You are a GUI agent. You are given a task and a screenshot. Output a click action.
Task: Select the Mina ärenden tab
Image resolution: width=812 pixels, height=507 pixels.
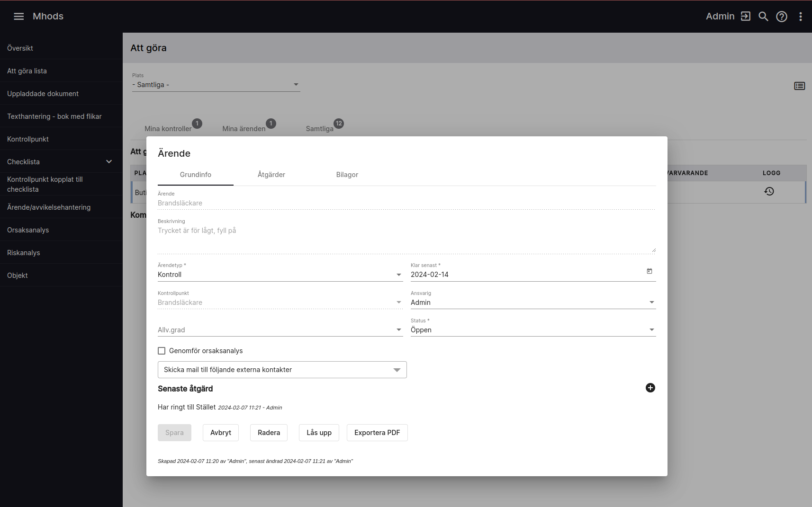coord(244,129)
